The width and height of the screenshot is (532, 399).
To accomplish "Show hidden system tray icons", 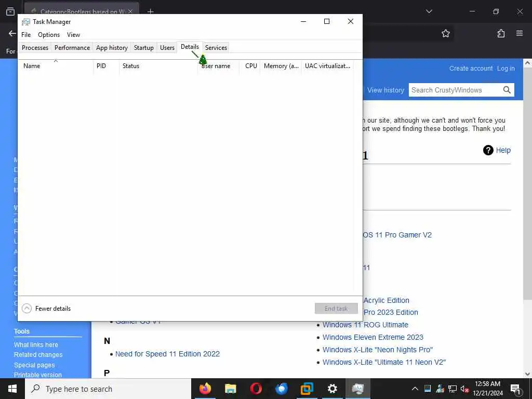I will [415, 389].
